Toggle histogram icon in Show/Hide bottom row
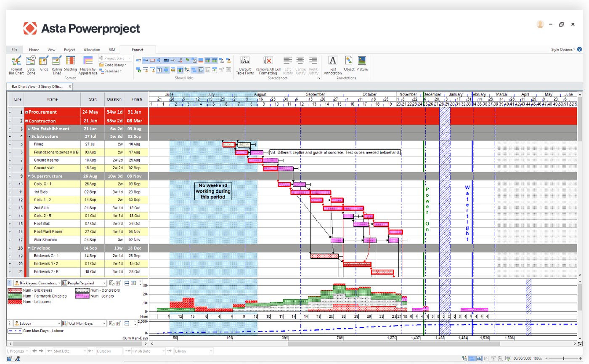 pyautogui.click(x=201, y=70)
